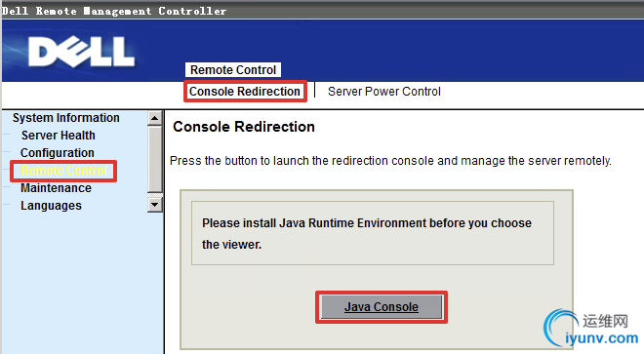Click the Dell logo in the header

pyautogui.click(x=81, y=52)
